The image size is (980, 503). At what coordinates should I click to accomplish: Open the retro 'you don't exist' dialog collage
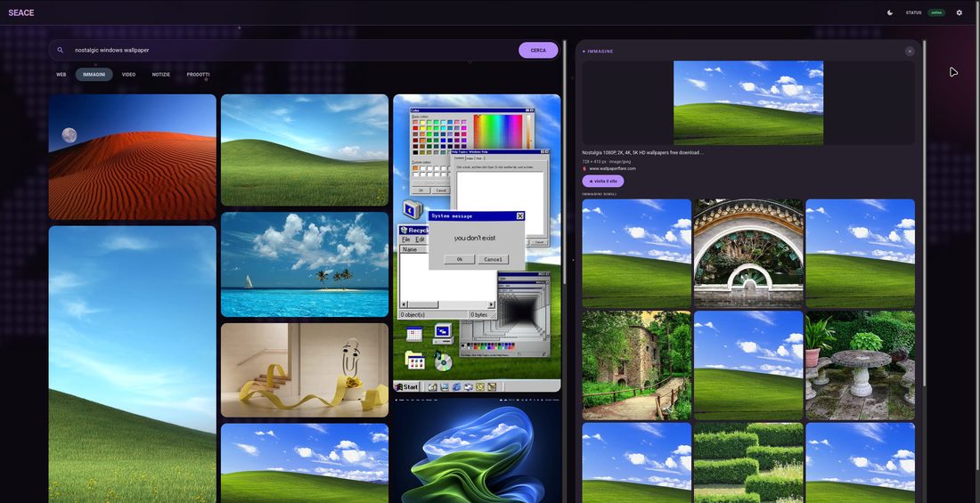477,243
